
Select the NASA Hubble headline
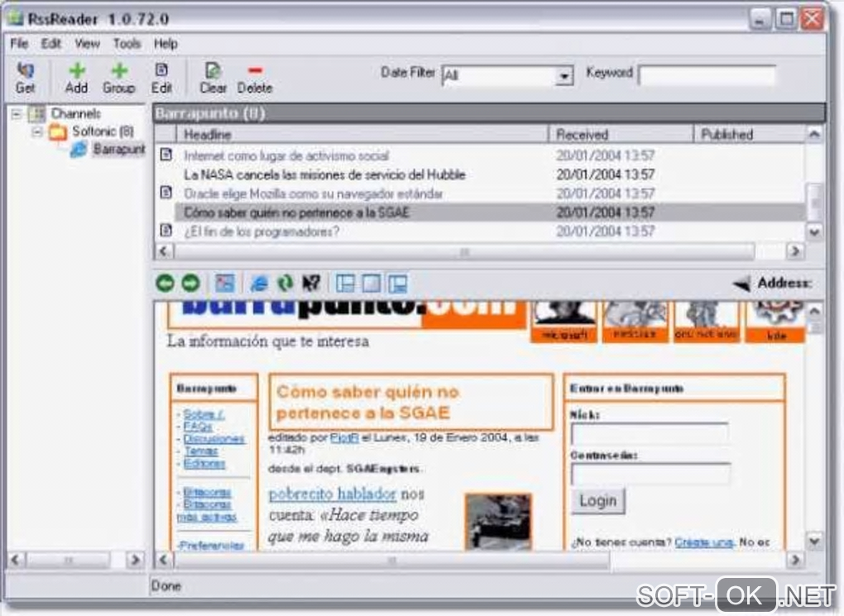[x=324, y=174]
